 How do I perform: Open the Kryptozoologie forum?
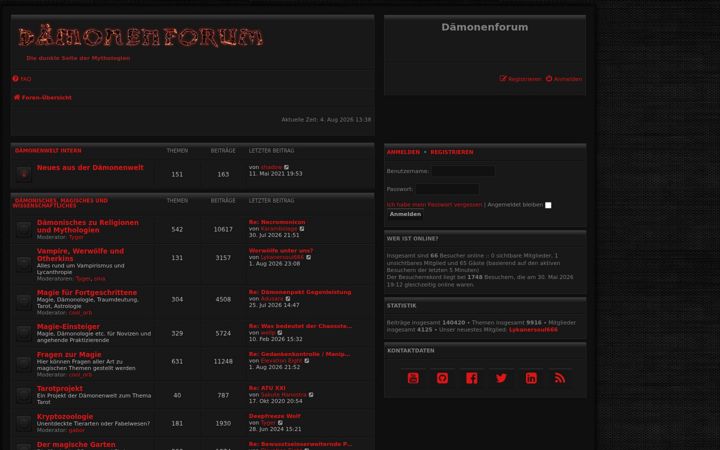point(65,416)
